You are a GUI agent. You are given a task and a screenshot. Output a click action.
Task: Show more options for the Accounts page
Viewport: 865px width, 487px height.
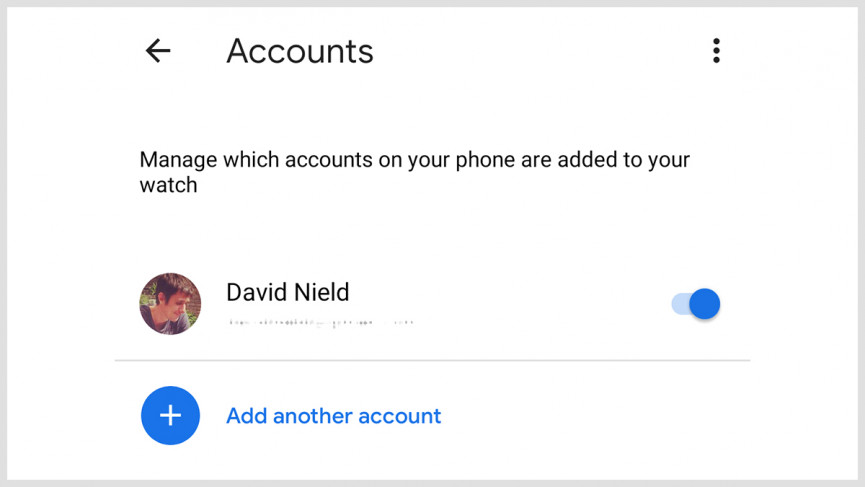716,51
